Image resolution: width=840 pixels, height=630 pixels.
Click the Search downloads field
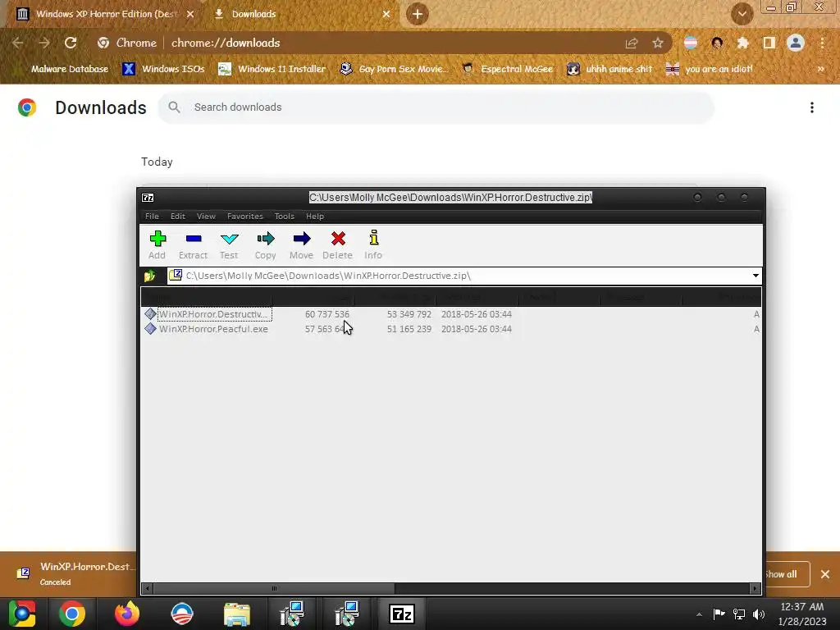click(436, 107)
